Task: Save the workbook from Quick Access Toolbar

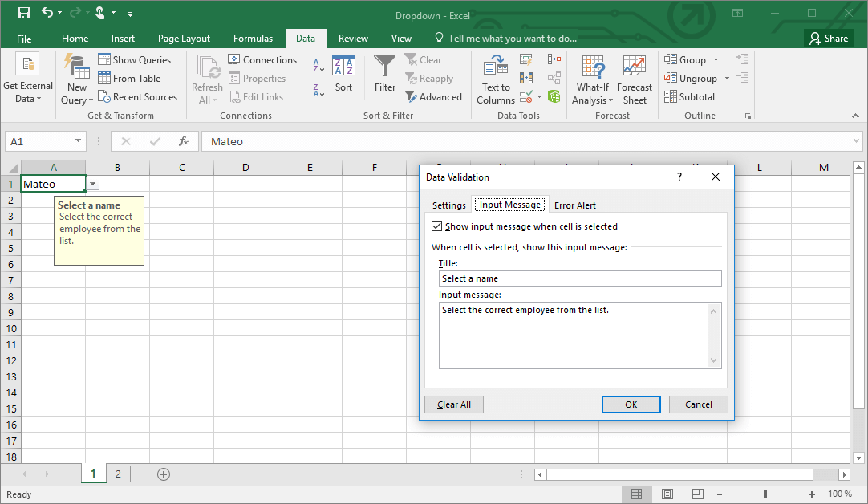Action: click(24, 13)
